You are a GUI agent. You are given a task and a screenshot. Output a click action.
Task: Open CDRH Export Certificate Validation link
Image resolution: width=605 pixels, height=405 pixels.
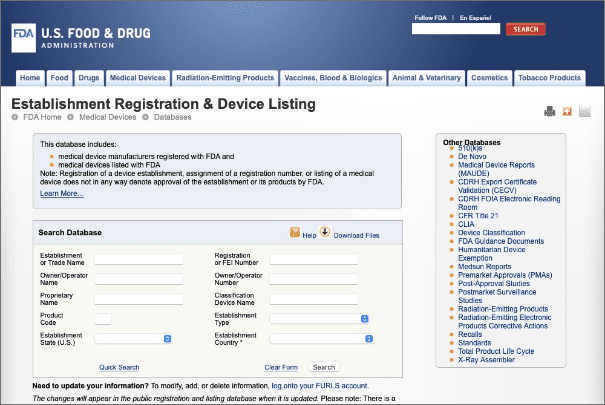tap(497, 186)
